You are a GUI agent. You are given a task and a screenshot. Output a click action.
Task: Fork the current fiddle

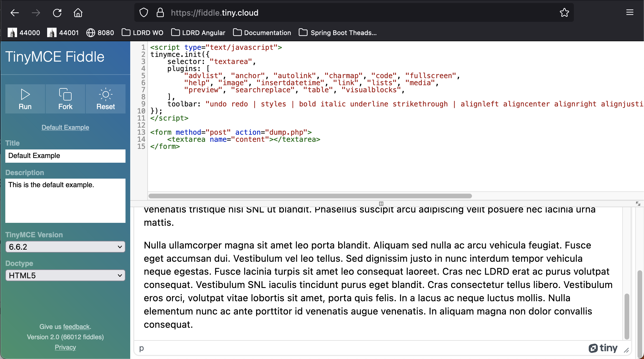click(x=65, y=99)
